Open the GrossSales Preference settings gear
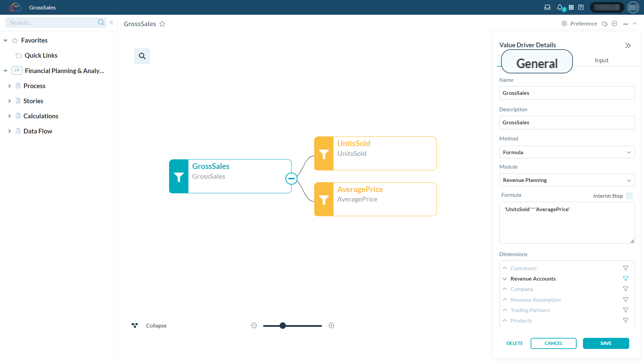644x362 pixels. coord(565,23)
